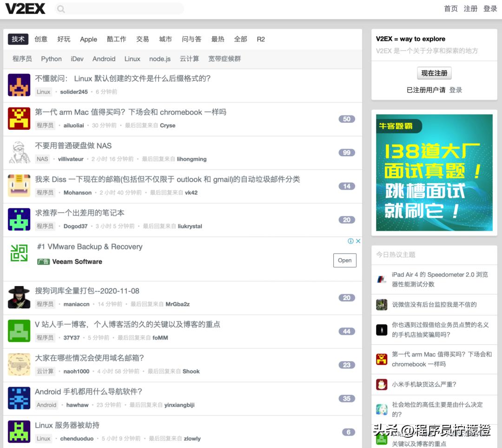Click the Open button on the Veeam ad
Screen dimensions: 502x448
click(x=344, y=261)
